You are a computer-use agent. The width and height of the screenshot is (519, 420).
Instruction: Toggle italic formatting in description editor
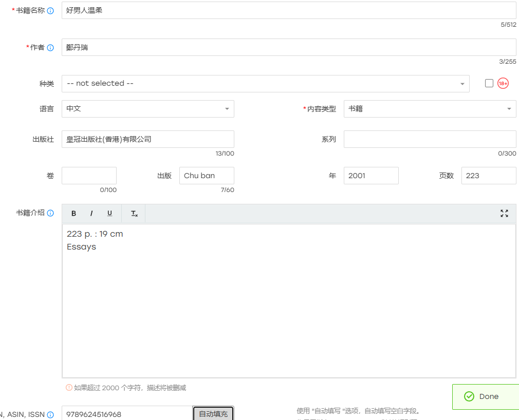pos(91,213)
